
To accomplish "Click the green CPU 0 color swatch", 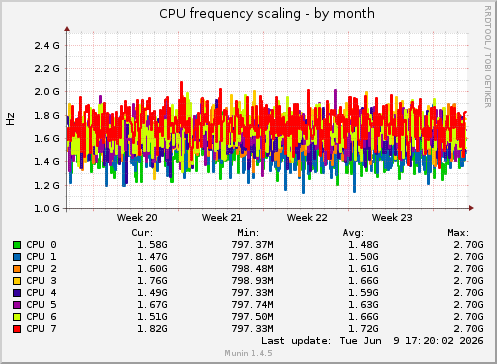I will pyautogui.click(x=17, y=245).
